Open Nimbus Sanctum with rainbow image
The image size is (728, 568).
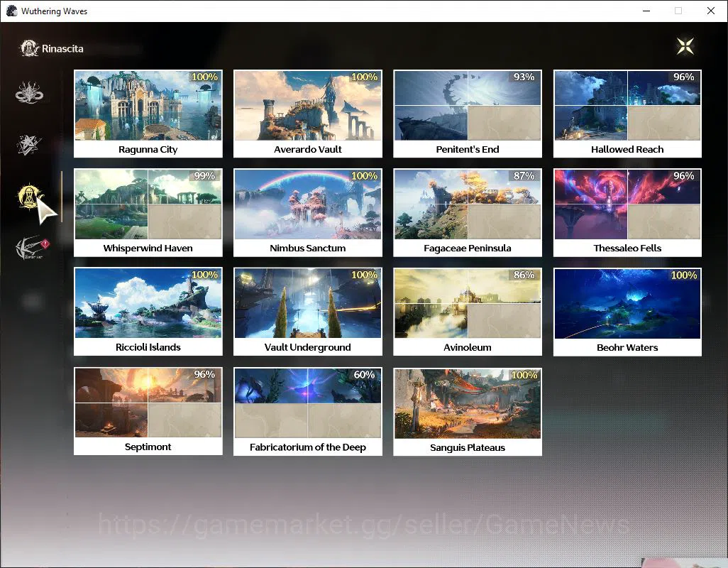308,213
